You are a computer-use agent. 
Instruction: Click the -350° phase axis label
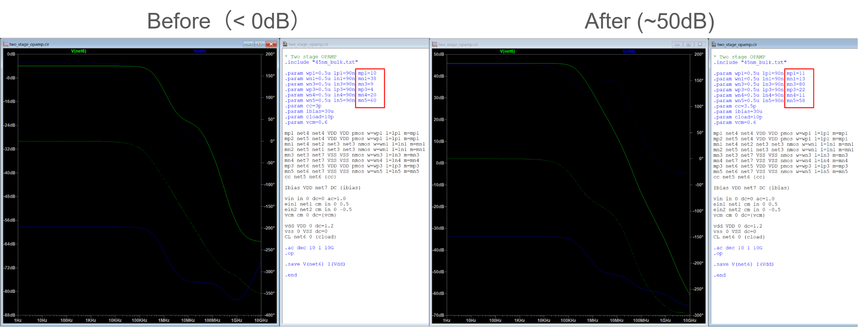pyautogui.click(x=269, y=293)
